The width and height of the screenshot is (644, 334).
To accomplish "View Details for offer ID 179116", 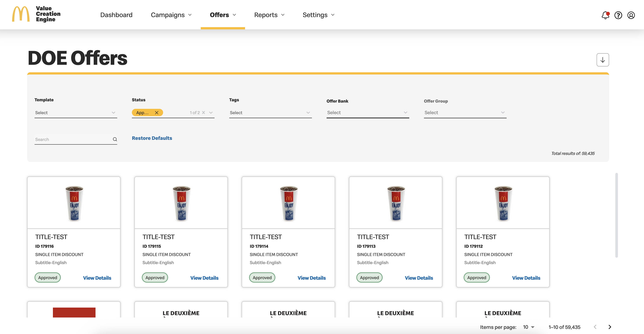I will [97, 278].
